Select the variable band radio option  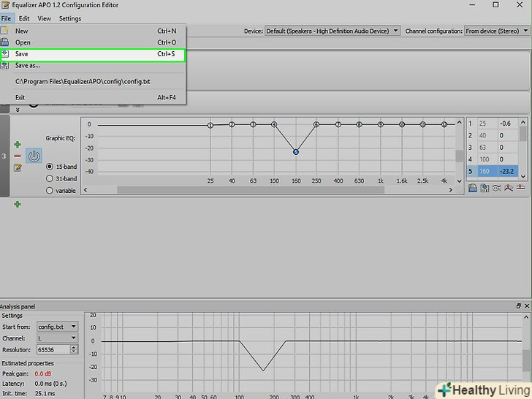coord(50,191)
